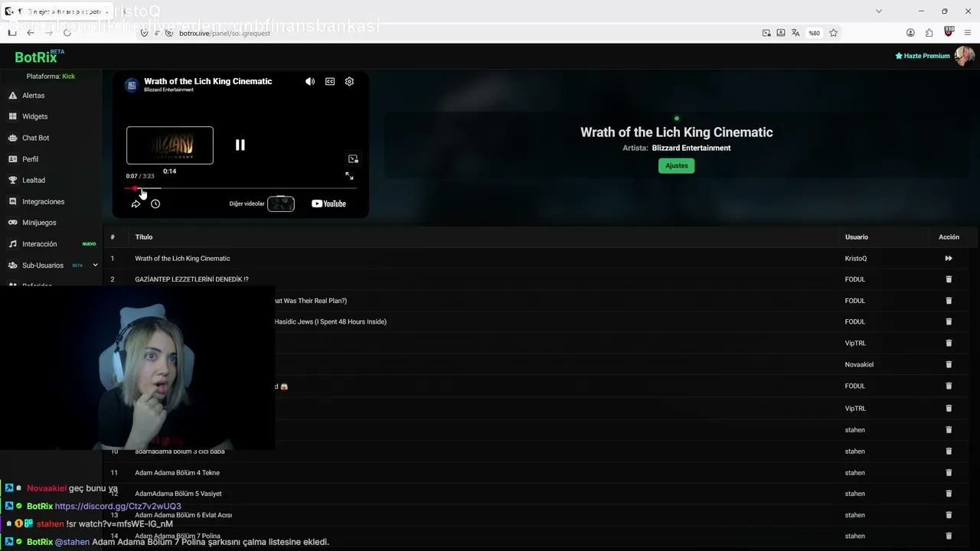Mute the video player volume
Image resolution: width=980 pixels, height=551 pixels.
(310, 81)
